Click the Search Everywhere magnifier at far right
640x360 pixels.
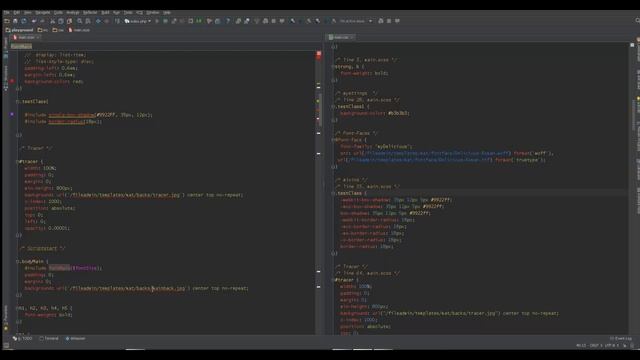(x=637, y=20)
